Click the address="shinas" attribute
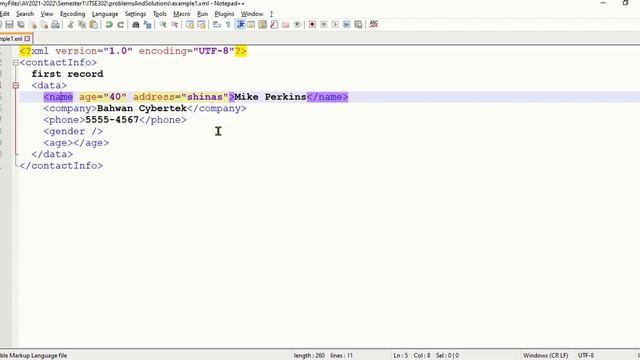Screen dimensions: 640x360 pyautogui.click(x=180, y=97)
